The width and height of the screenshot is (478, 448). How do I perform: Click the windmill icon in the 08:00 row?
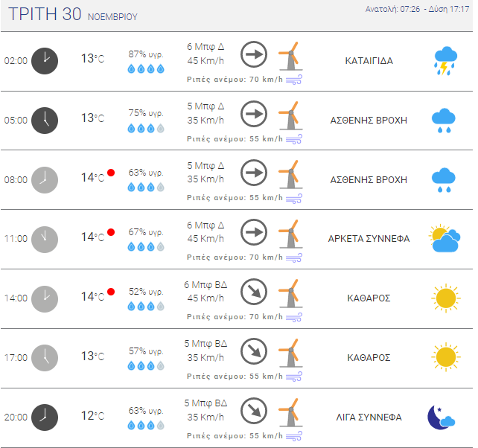pos(290,175)
